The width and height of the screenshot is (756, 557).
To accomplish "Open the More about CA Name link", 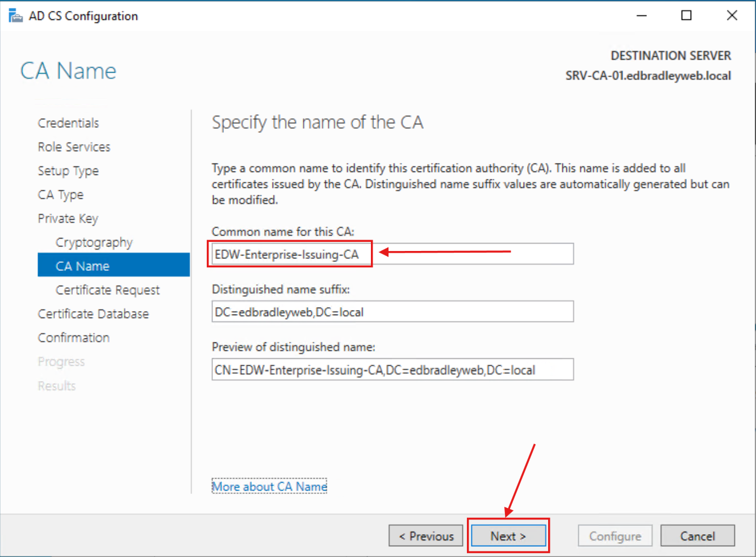I will click(269, 486).
